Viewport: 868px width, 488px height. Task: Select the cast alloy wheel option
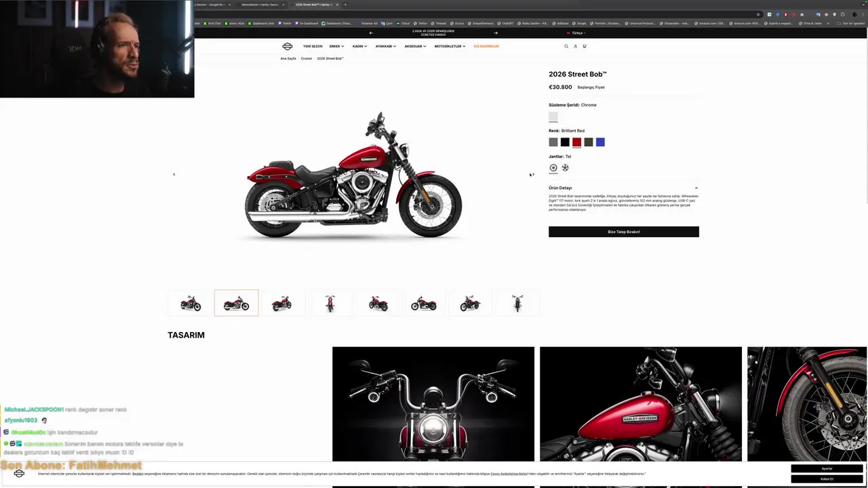click(x=565, y=167)
